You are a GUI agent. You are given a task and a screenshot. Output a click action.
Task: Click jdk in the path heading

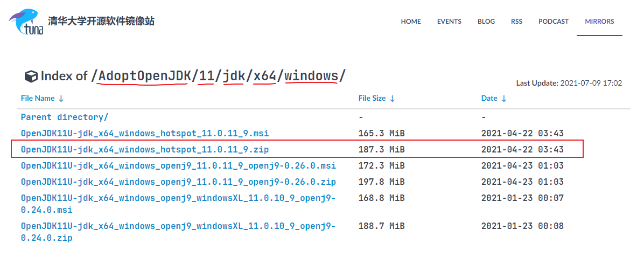(233, 75)
